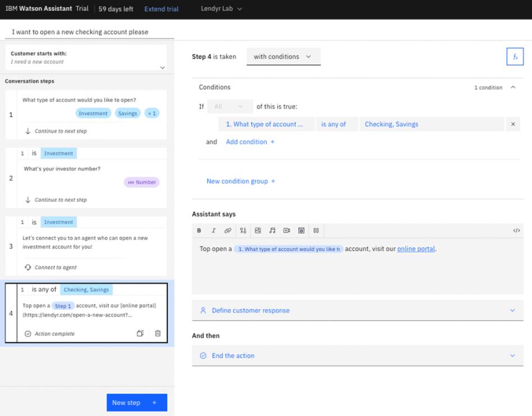Viewport: 532px width, 416px height.
Task: Insert audio via the music note icon
Action: pyautogui.click(x=272, y=230)
